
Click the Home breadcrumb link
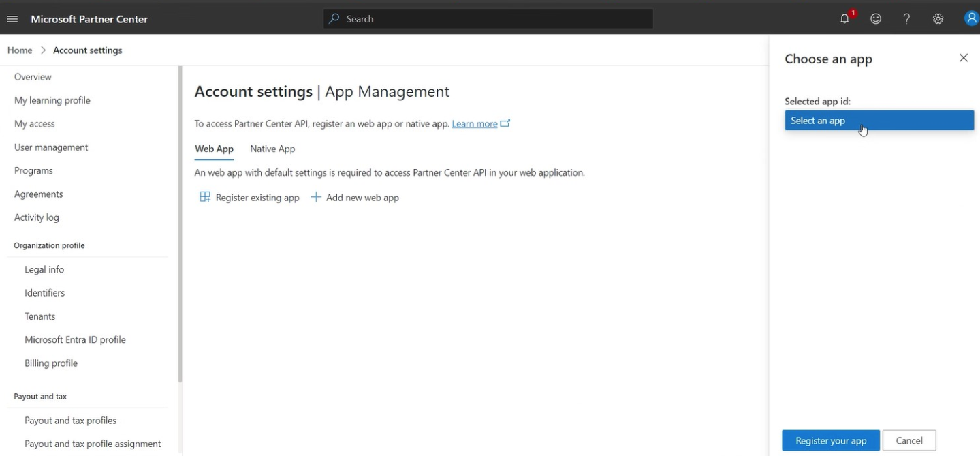click(20, 50)
